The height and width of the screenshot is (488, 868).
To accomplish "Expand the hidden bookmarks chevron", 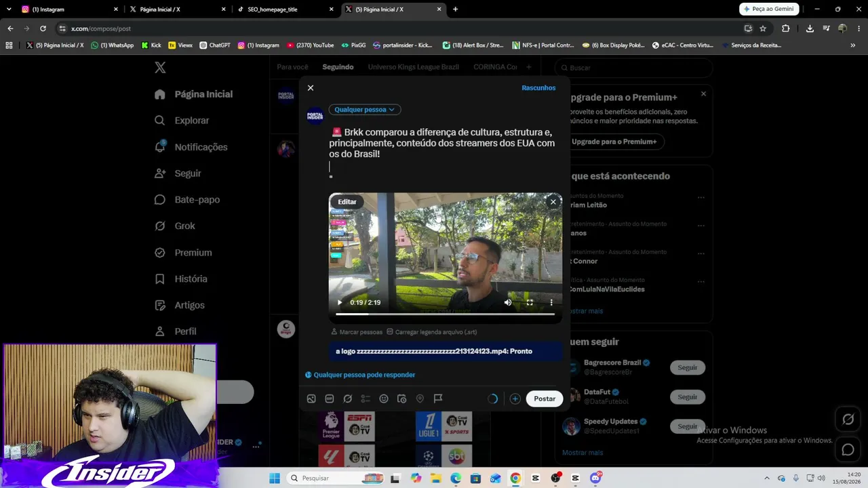I will pos(852,45).
